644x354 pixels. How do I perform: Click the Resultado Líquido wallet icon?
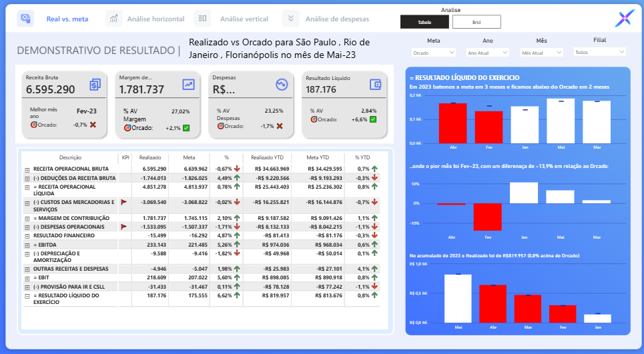point(375,85)
